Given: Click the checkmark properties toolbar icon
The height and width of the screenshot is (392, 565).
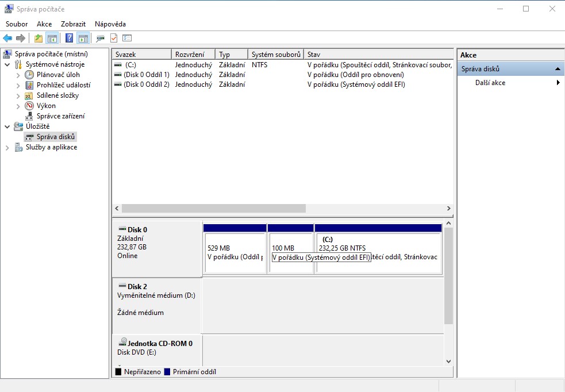Looking at the screenshot, I should pos(113,38).
